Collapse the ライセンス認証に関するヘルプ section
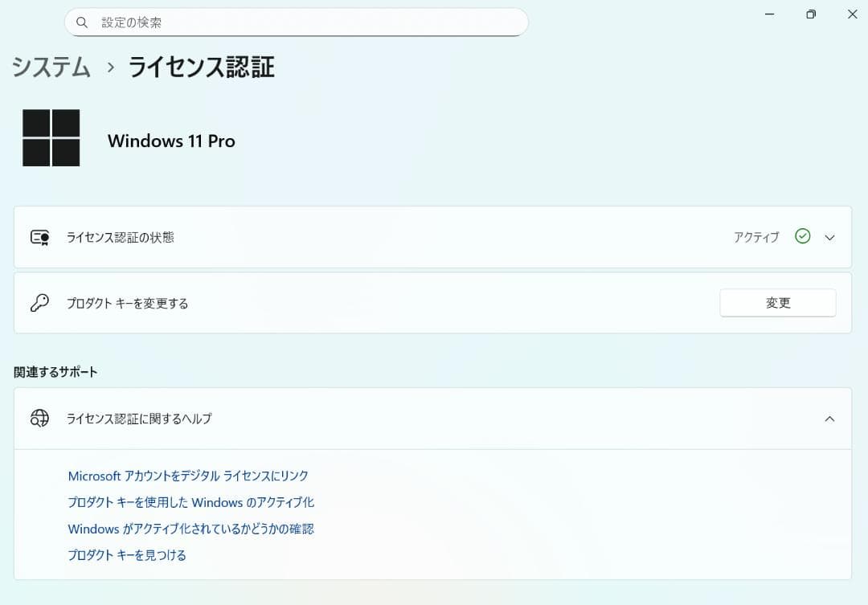The width and height of the screenshot is (868, 605). (830, 419)
